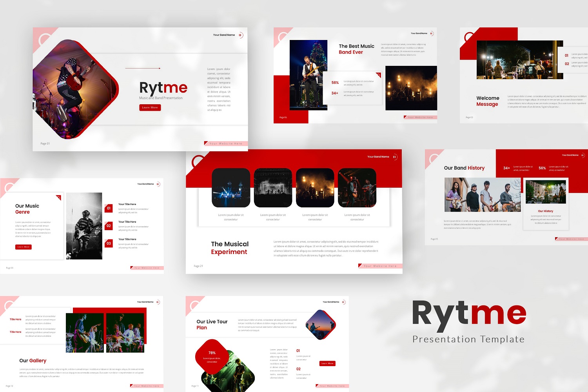Click the Our Gallery heading
This screenshot has height=392, width=588.
pos(33,361)
